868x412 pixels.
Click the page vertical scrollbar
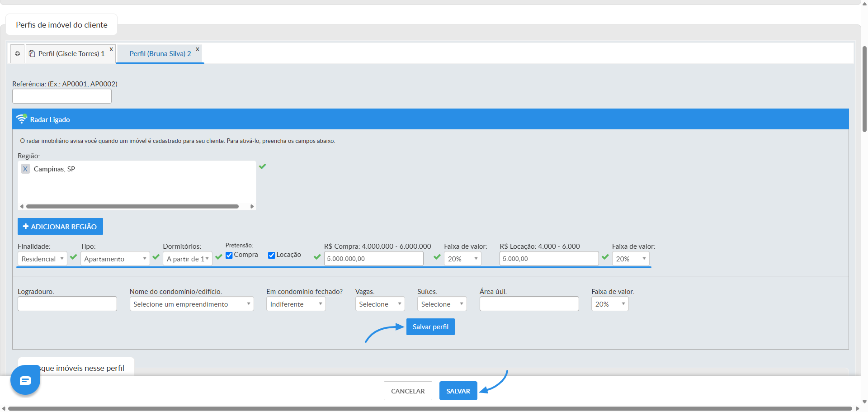click(864, 89)
